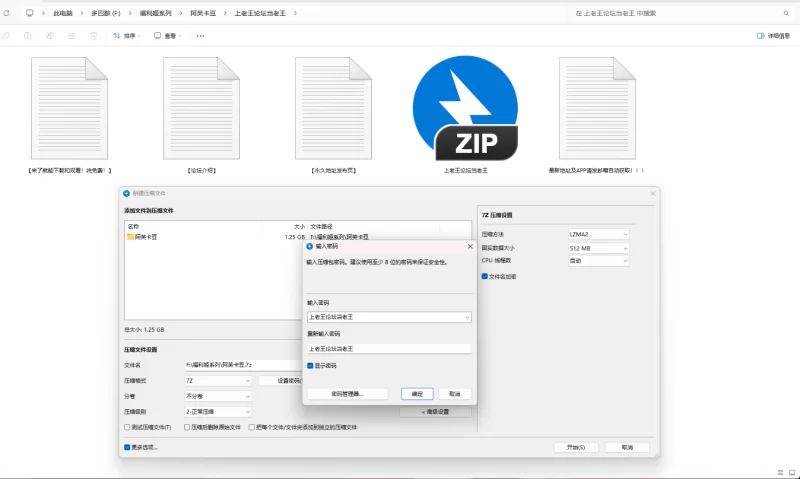
Task: Switch Explorer to large thumbnails view icon
Action: coord(792,472)
